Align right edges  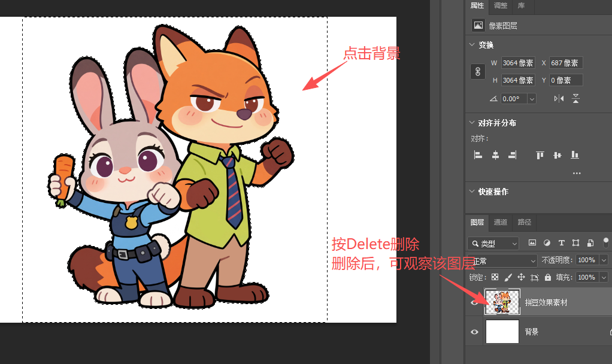[513, 155]
